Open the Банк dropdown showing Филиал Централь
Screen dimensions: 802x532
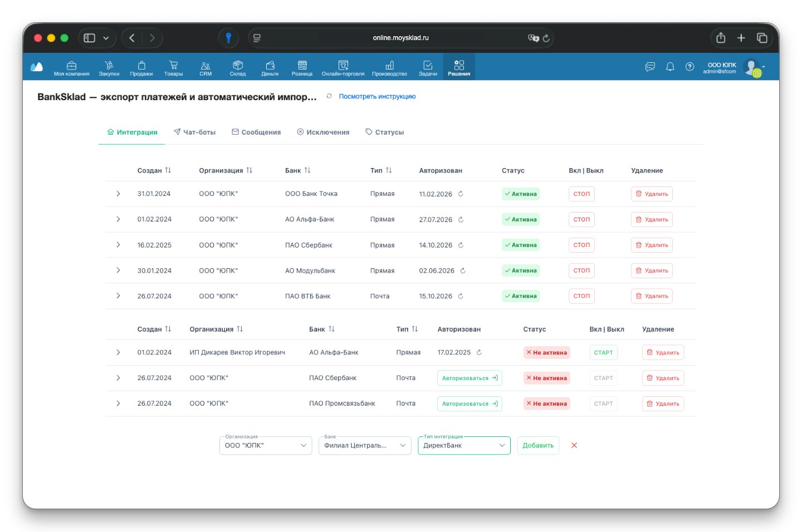[x=365, y=445]
